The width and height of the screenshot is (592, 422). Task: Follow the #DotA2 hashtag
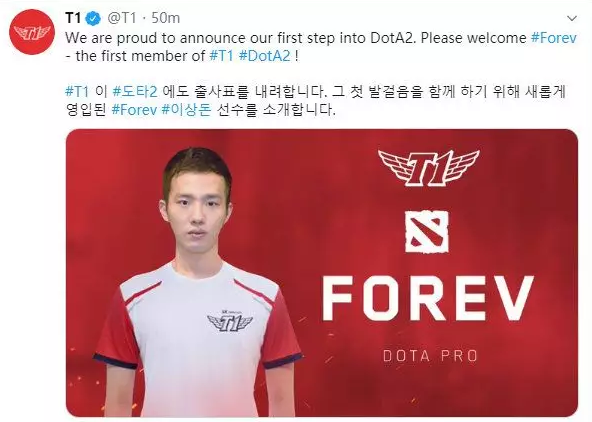[x=265, y=56]
